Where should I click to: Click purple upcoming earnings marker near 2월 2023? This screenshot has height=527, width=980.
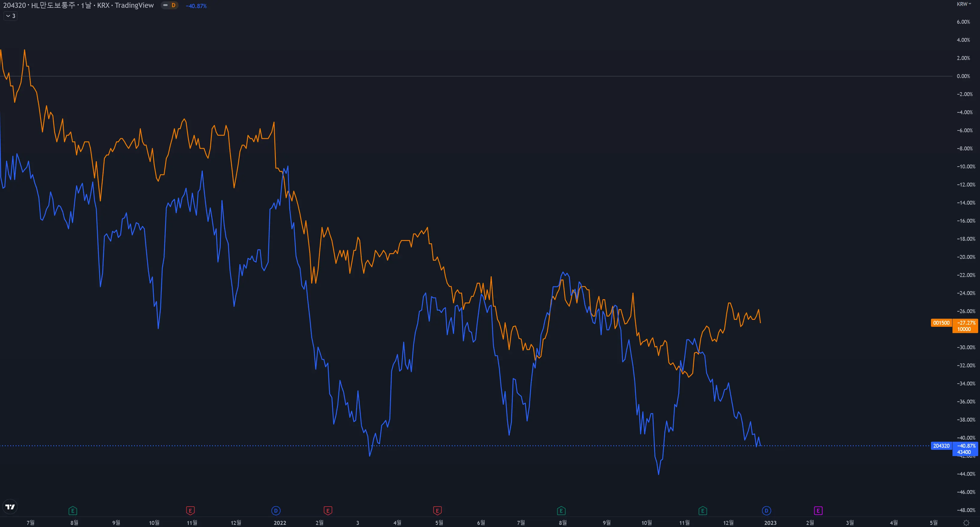pos(818,511)
